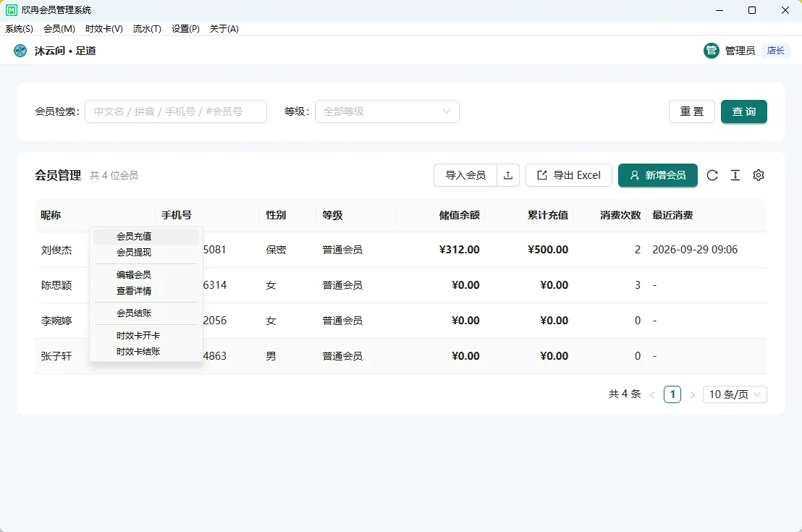This screenshot has height=532, width=802.
Task: Open the column settings gear icon
Action: [759, 175]
